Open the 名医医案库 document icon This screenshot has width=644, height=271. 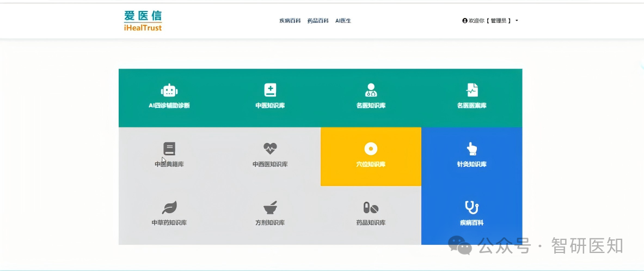(x=472, y=90)
